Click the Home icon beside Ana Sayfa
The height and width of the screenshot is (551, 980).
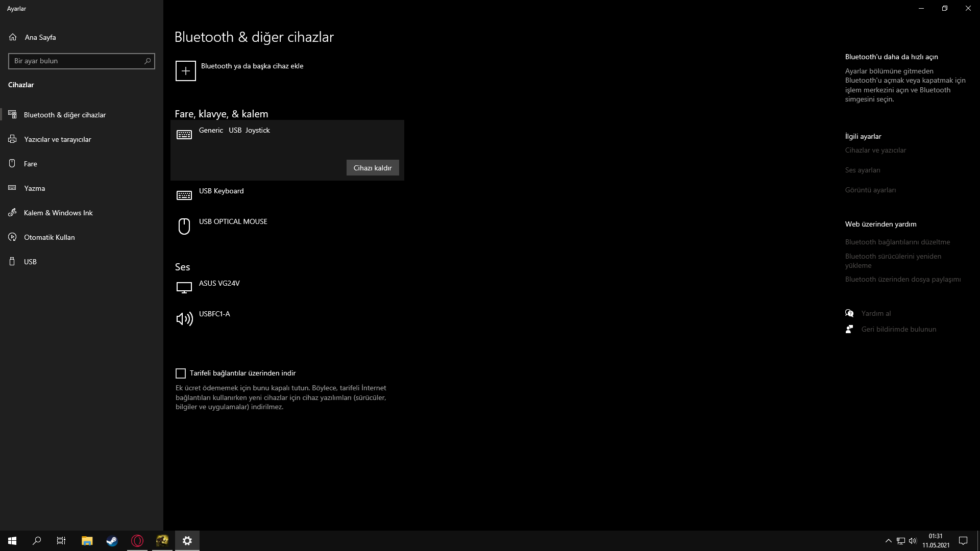(13, 37)
